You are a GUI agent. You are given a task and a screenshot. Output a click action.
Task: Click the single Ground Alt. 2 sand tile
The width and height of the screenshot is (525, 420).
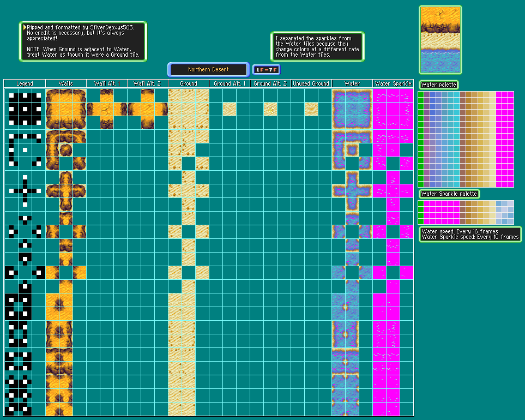coord(270,109)
